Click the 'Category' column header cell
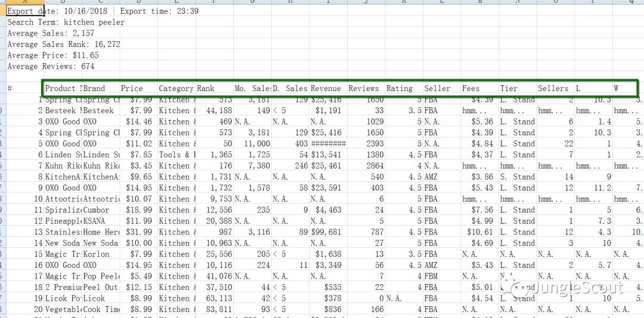Viewport: 644px width, 318px height. (x=177, y=88)
